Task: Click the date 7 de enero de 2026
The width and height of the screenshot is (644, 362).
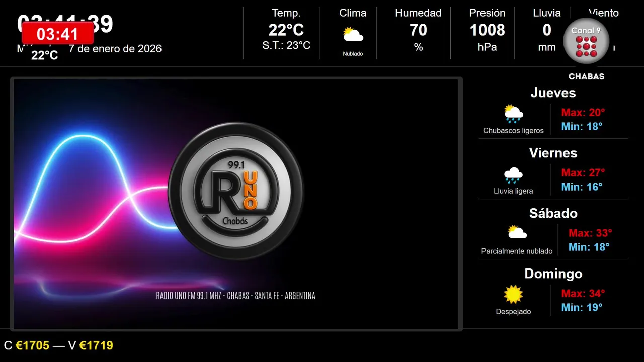Action: pyautogui.click(x=115, y=49)
